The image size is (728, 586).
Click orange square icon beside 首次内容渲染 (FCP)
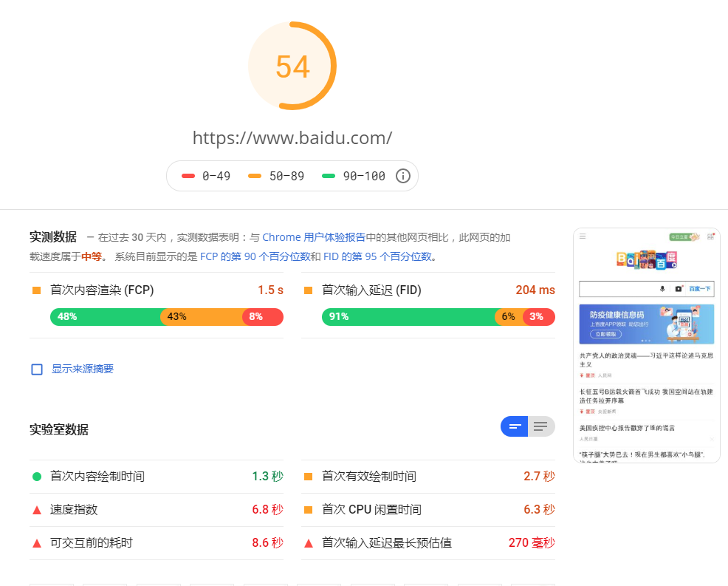click(x=37, y=290)
